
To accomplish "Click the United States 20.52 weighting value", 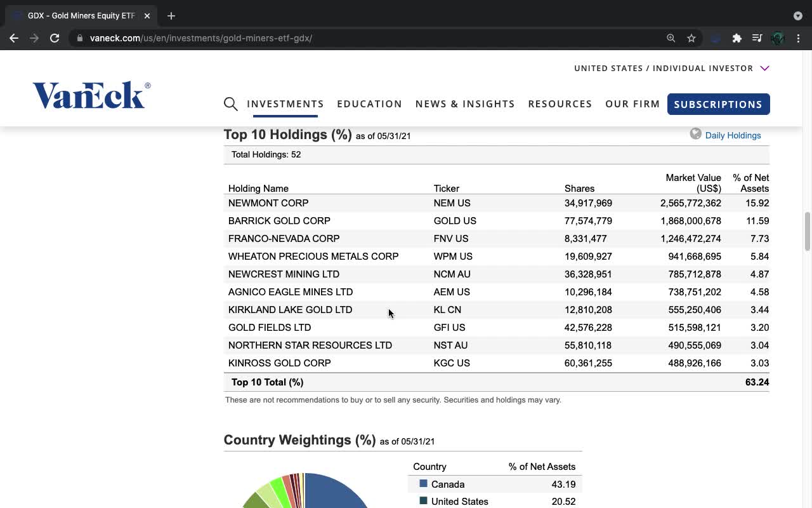I will (563, 501).
